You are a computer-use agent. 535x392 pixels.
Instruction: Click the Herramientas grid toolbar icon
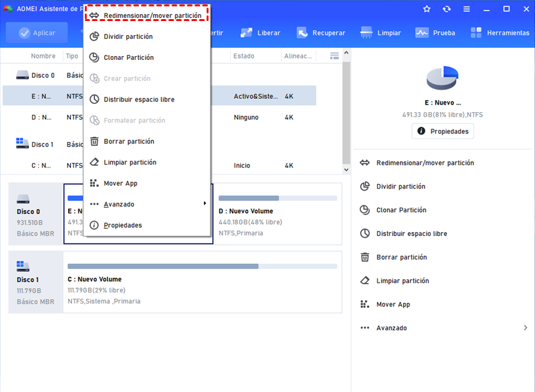(x=476, y=33)
